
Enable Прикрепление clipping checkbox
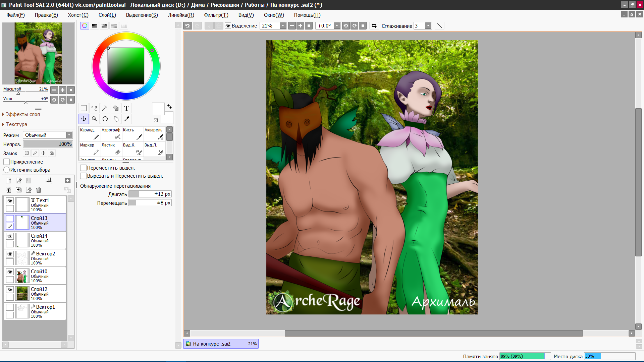[x=7, y=162]
